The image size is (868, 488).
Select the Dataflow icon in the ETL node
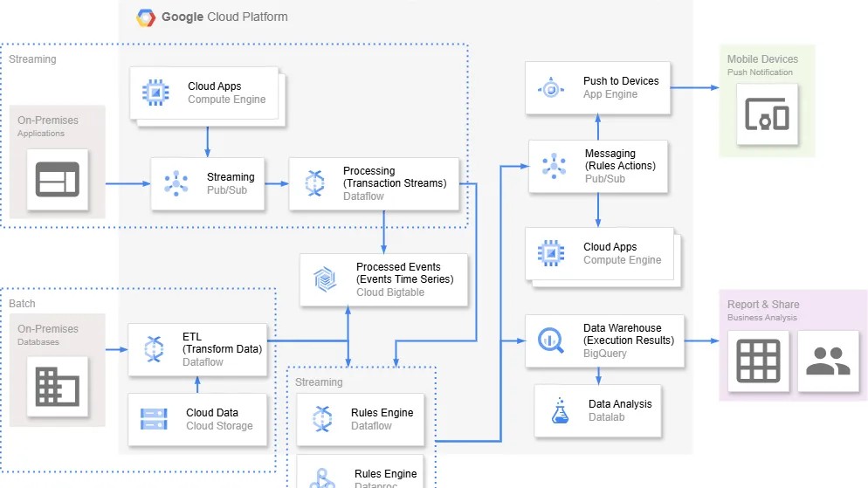tap(154, 349)
